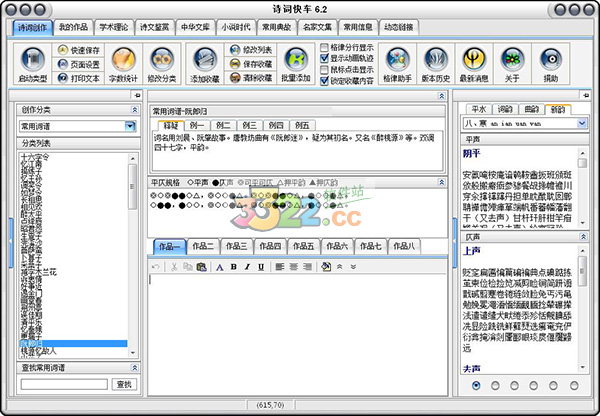Screen dimensions: 600x416
Task: Select the 词韵 rhyme tab
Action: (505, 109)
